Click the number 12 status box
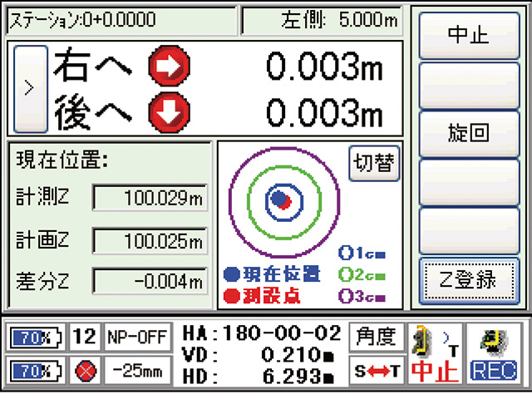Screen dimensions: 532x399 click(85, 337)
